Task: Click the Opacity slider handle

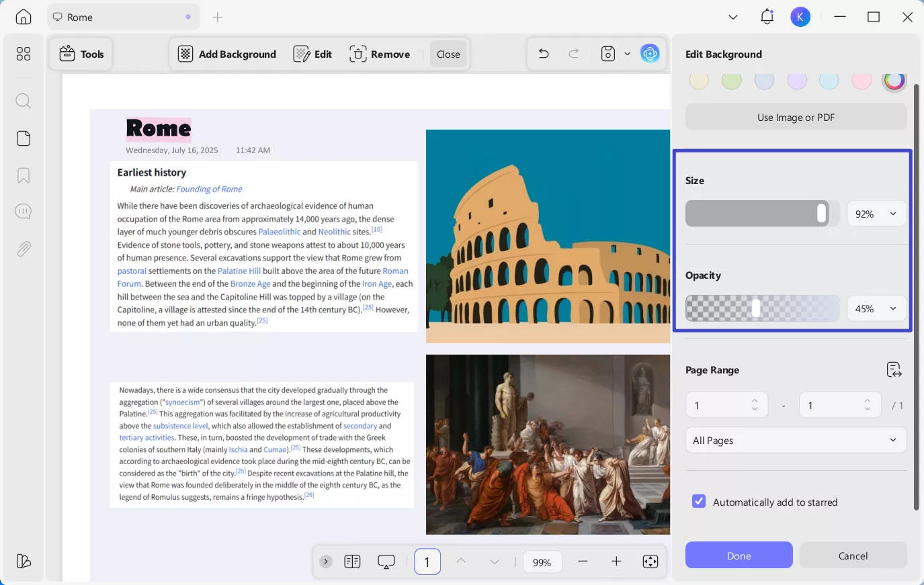Action: 756,308
